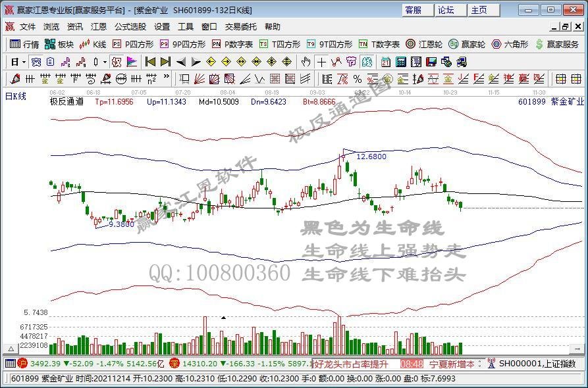Toggle the green tree-shaped toolbar button
Image resolution: width=588 pixels, height=388 pixels.
pyautogui.click(x=367, y=62)
